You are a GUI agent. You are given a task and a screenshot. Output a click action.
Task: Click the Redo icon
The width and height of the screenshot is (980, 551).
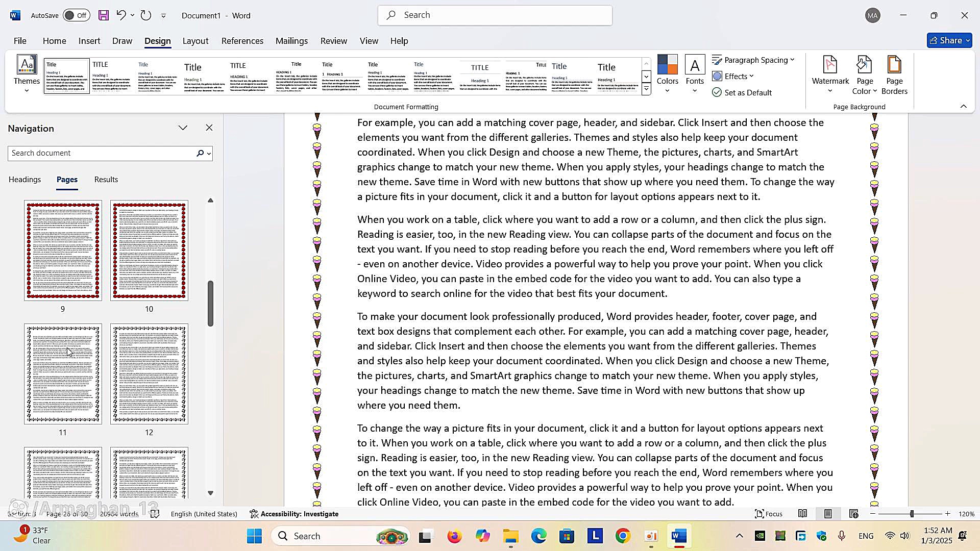click(x=146, y=15)
